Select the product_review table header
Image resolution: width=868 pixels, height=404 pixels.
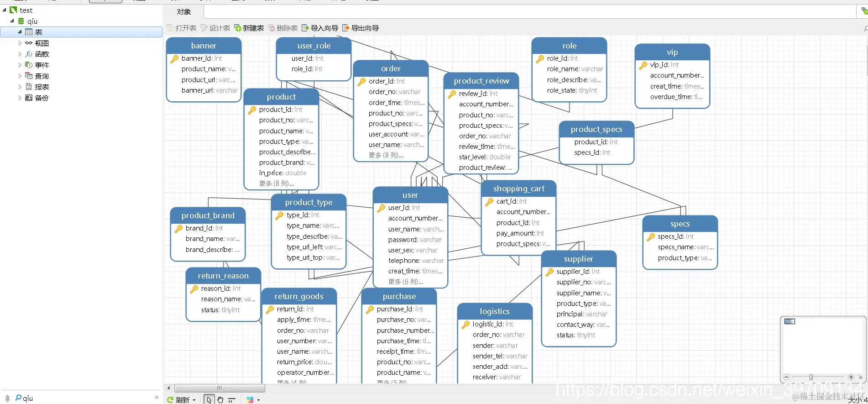(x=481, y=81)
